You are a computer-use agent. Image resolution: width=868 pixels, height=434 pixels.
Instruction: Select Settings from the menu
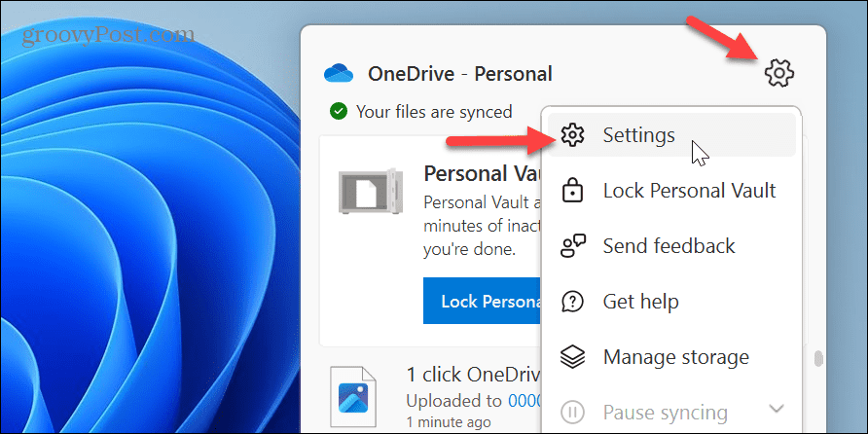[671, 135]
